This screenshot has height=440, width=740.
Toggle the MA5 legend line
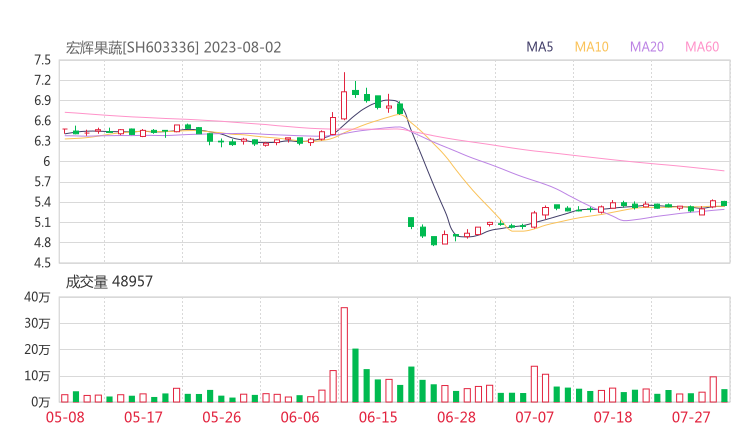tap(541, 47)
